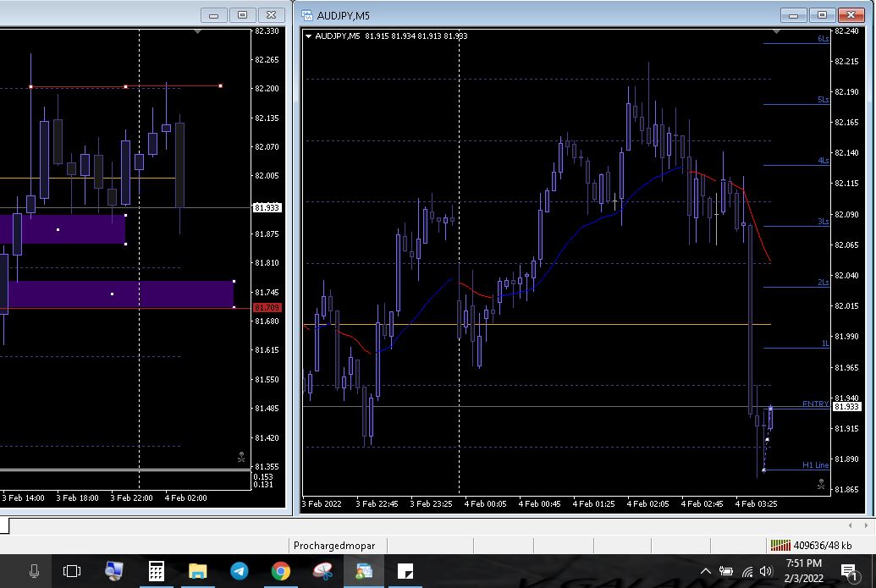
Task: Open the notification center icon
Action: click(849, 571)
